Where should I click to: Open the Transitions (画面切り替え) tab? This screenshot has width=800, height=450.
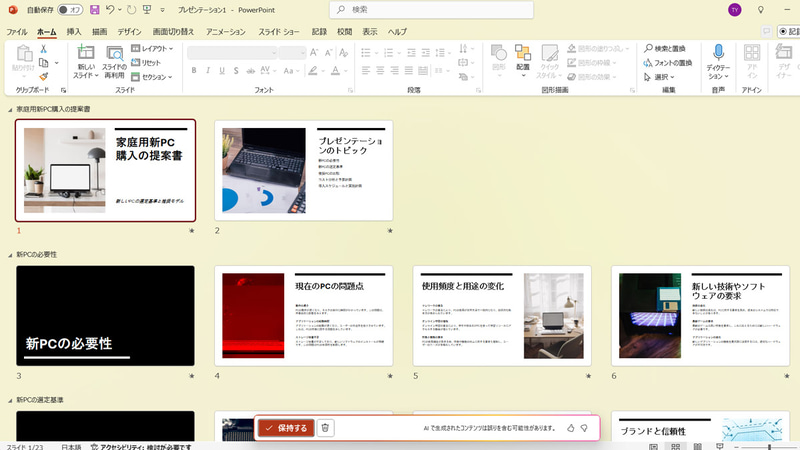pos(173,32)
